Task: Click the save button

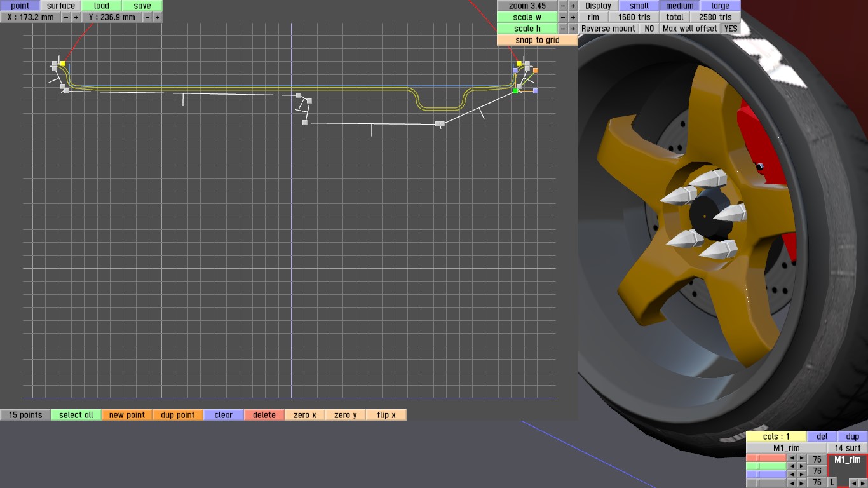Action: click(142, 6)
